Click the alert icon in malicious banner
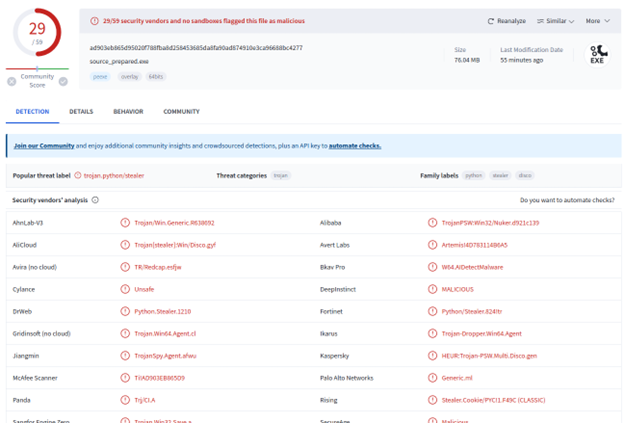 (94, 21)
